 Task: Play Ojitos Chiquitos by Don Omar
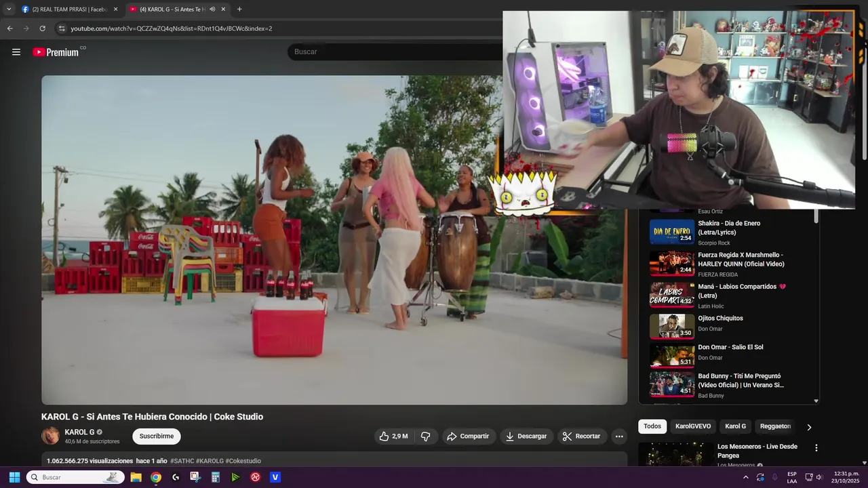[729, 325]
